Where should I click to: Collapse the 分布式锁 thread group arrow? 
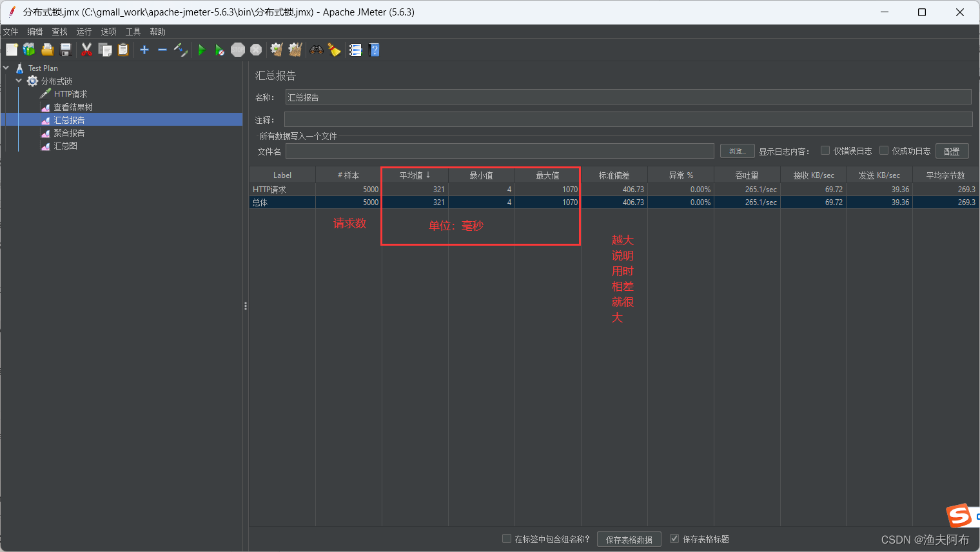[19, 81]
